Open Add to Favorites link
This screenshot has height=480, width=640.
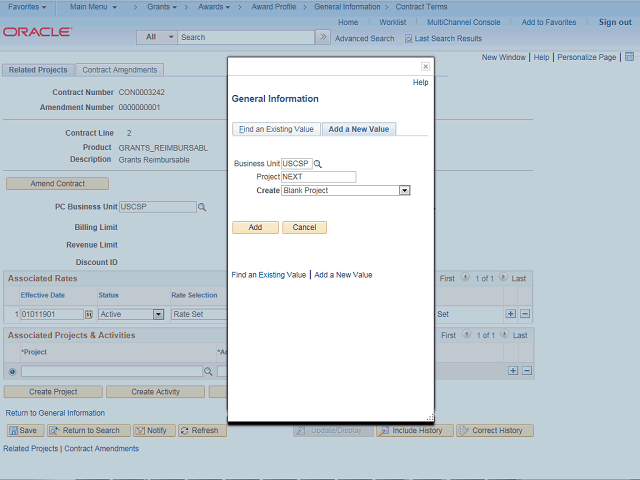coord(549,22)
